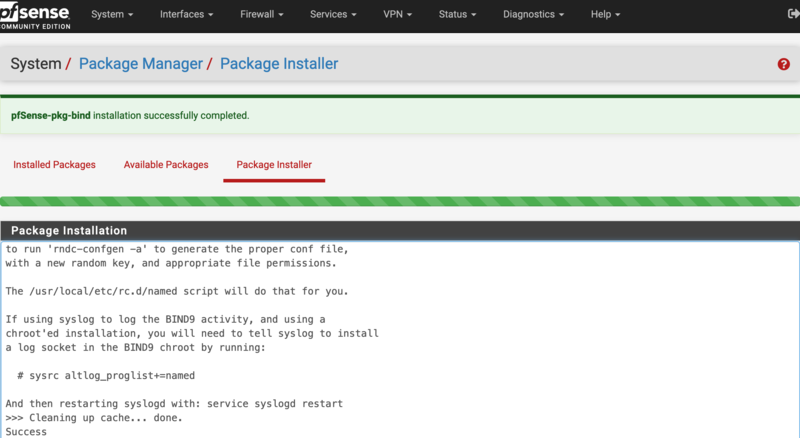Viewport: 800px width, 438px height.
Task: Switch to the Installed Packages tab
Action: [x=54, y=165]
